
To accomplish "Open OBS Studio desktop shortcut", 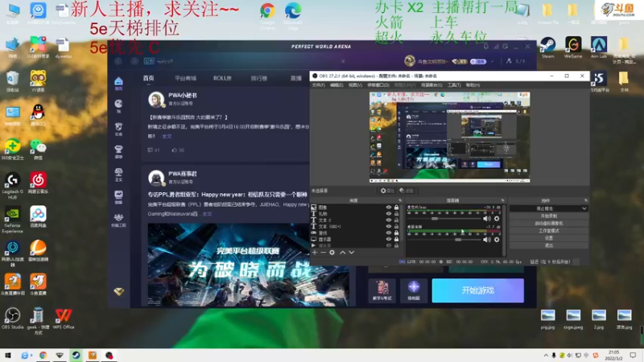I will [12, 319].
